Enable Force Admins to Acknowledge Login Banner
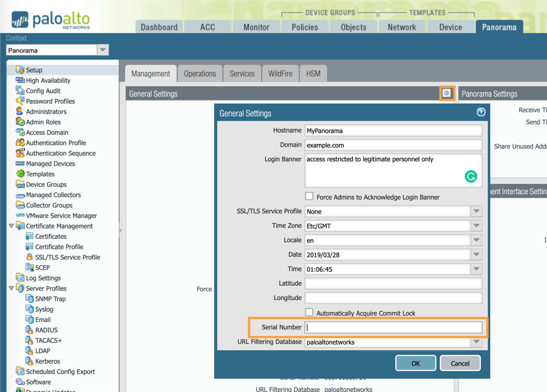The height and width of the screenshot is (392, 547). coord(309,197)
